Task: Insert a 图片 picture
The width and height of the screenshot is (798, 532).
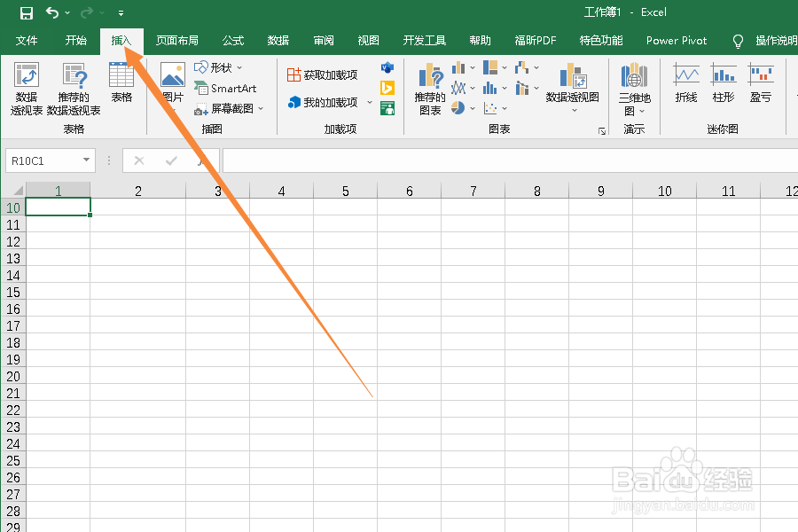Action: [x=173, y=82]
